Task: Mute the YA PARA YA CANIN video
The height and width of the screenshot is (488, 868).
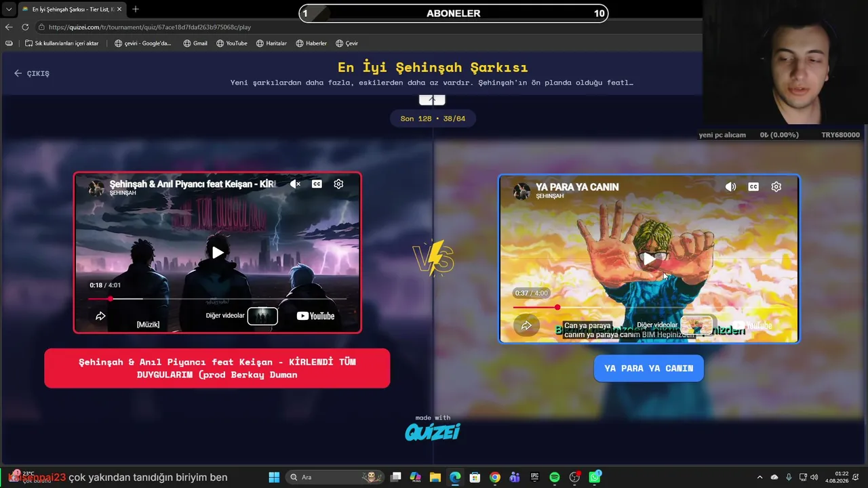Action: pyautogui.click(x=730, y=187)
